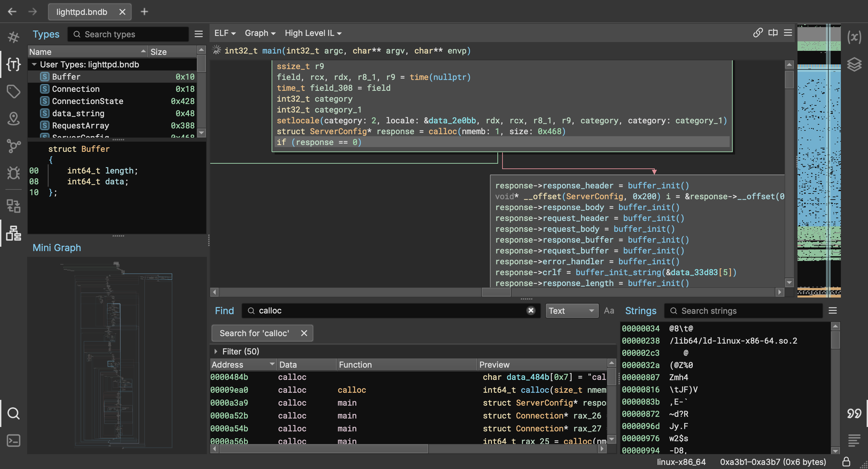Select the Symbols/types panel icon

[14, 65]
